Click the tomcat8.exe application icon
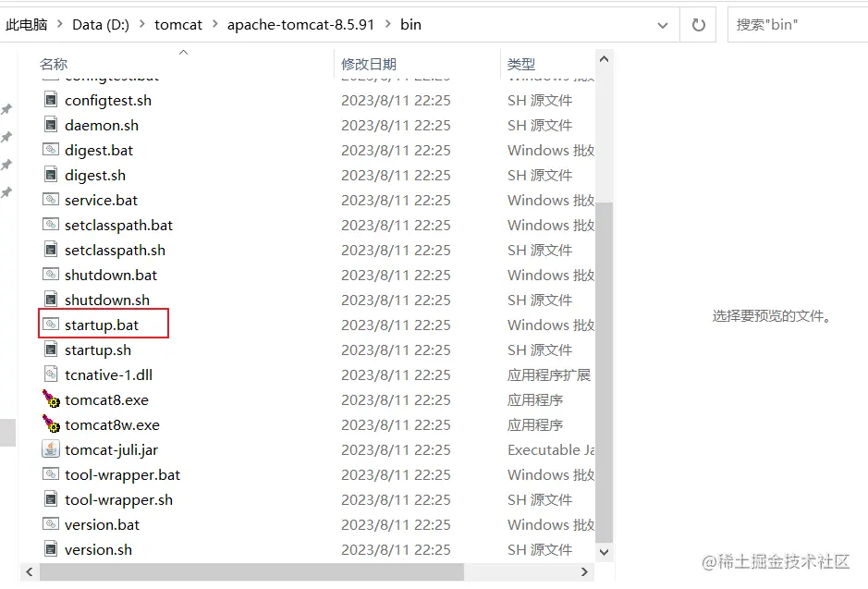The image size is (868, 589). (51, 399)
